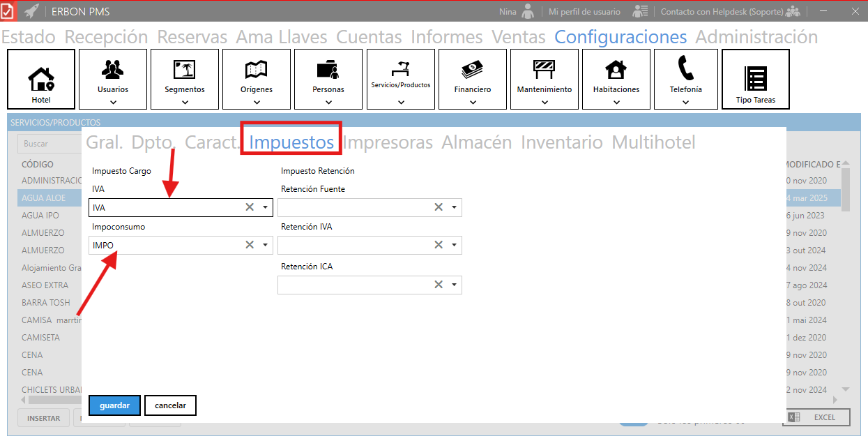Click the Hotel house icon
868x441 pixels.
pyautogui.click(x=41, y=79)
